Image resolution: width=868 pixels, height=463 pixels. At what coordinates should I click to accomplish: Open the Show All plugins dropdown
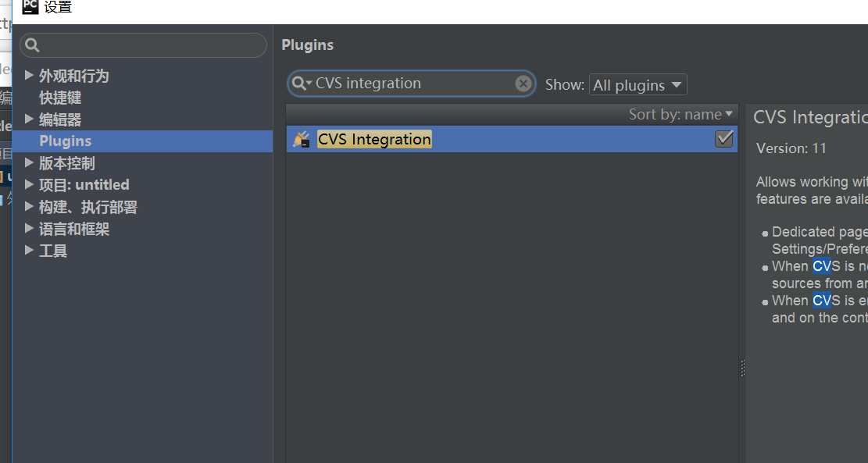tap(638, 85)
